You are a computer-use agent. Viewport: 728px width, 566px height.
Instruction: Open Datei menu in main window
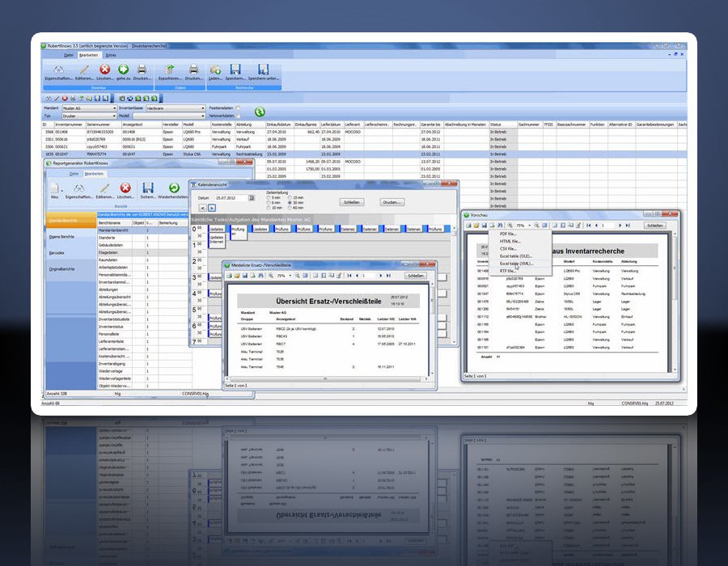pyautogui.click(x=69, y=55)
